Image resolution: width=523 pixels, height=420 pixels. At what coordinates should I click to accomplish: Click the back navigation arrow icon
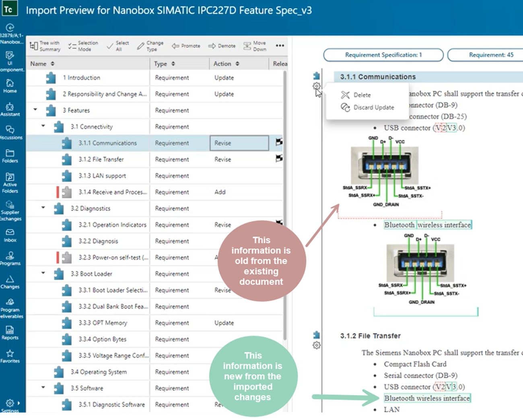click(10, 27)
